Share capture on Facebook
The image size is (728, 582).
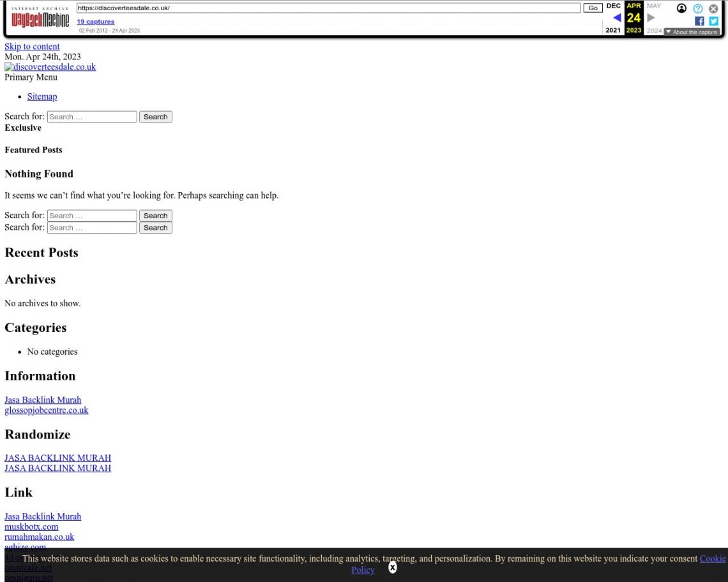pyautogui.click(x=701, y=21)
